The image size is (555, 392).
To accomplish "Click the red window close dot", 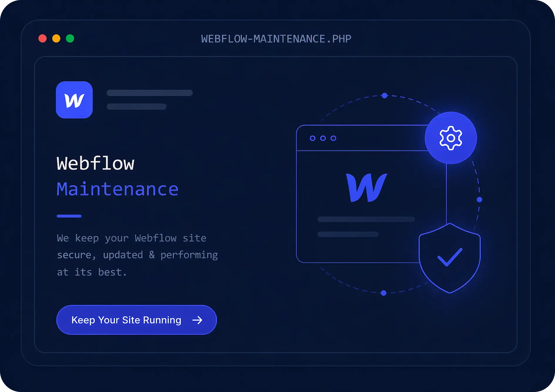I will pos(43,38).
